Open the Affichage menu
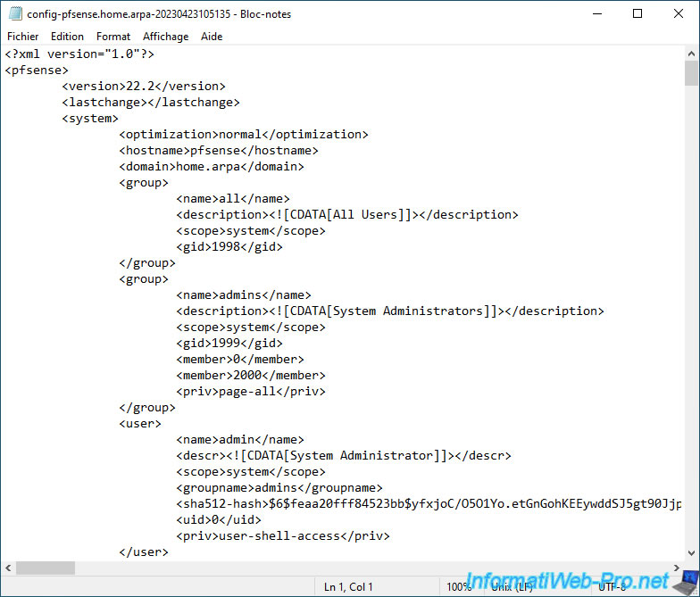 coord(166,36)
